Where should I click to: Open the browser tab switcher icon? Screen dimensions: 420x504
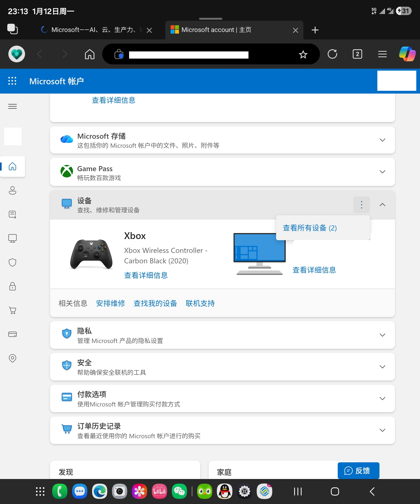(x=13, y=29)
